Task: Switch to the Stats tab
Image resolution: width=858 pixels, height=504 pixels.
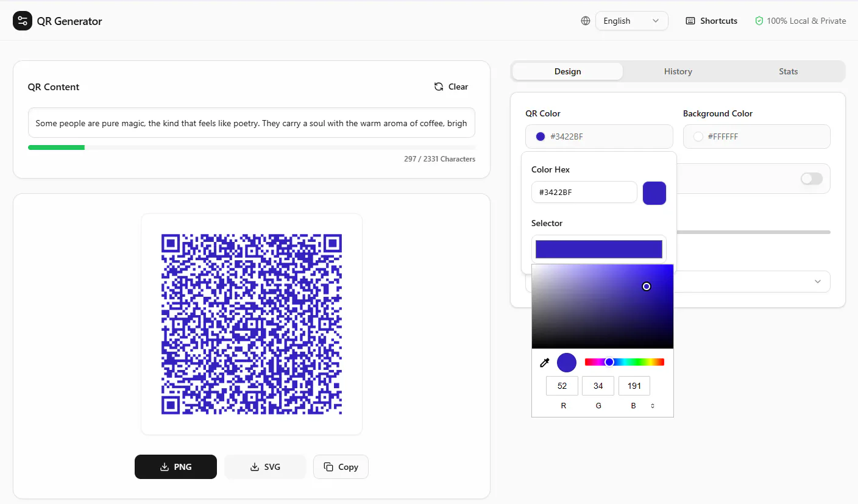Action: coord(788,71)
